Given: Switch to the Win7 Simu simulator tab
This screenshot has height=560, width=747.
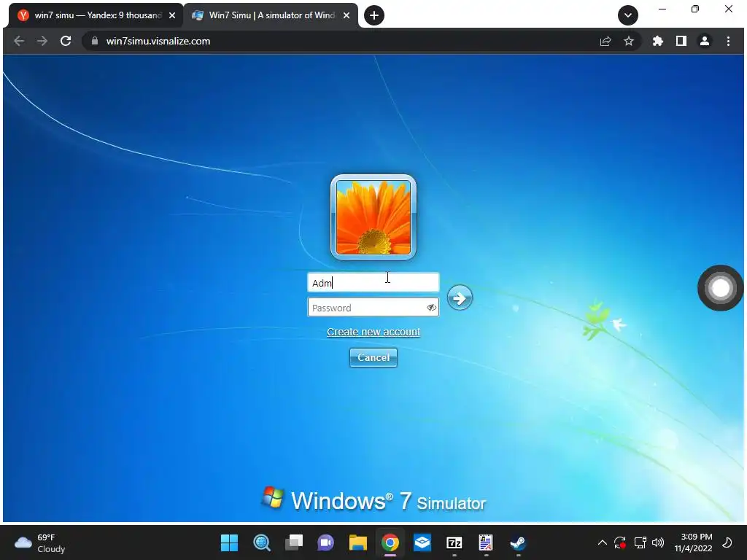Looking at the screenshot, I should (271, 15).
